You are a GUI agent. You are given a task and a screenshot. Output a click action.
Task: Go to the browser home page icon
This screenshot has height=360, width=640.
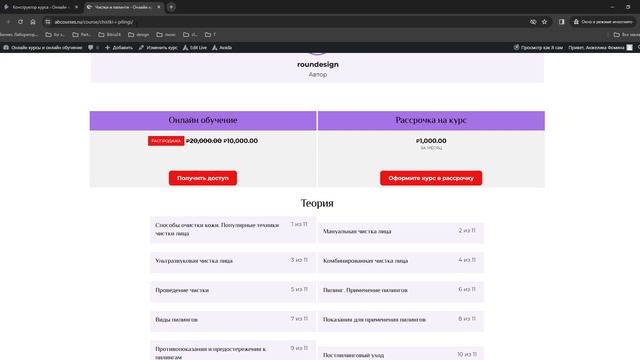[x=33, y=22]
